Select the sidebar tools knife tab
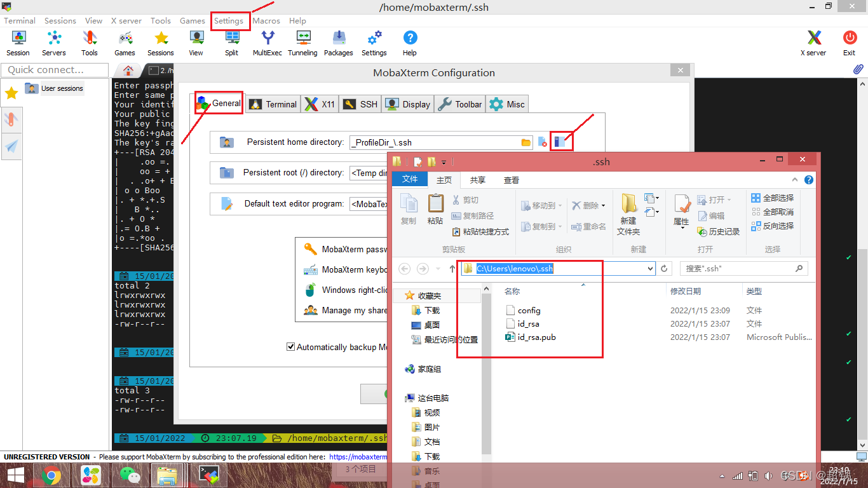Image resolution: width=868 pixels, height=488 pixels. pos(11,119)
